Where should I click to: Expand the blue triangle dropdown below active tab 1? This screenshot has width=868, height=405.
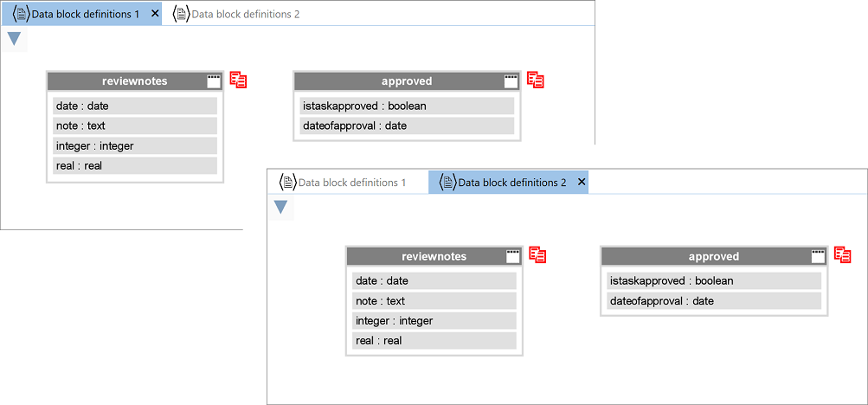point(14,39)
